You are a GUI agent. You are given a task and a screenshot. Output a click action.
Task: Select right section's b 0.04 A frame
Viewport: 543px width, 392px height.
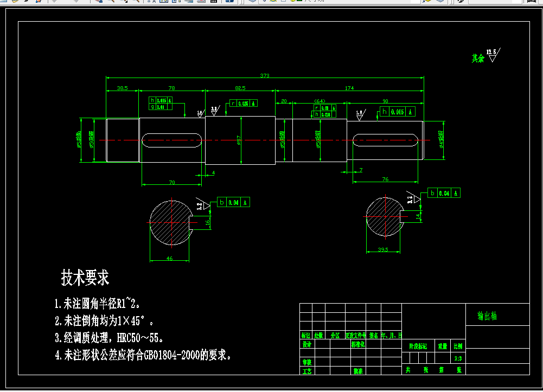(x=444, y=193)
